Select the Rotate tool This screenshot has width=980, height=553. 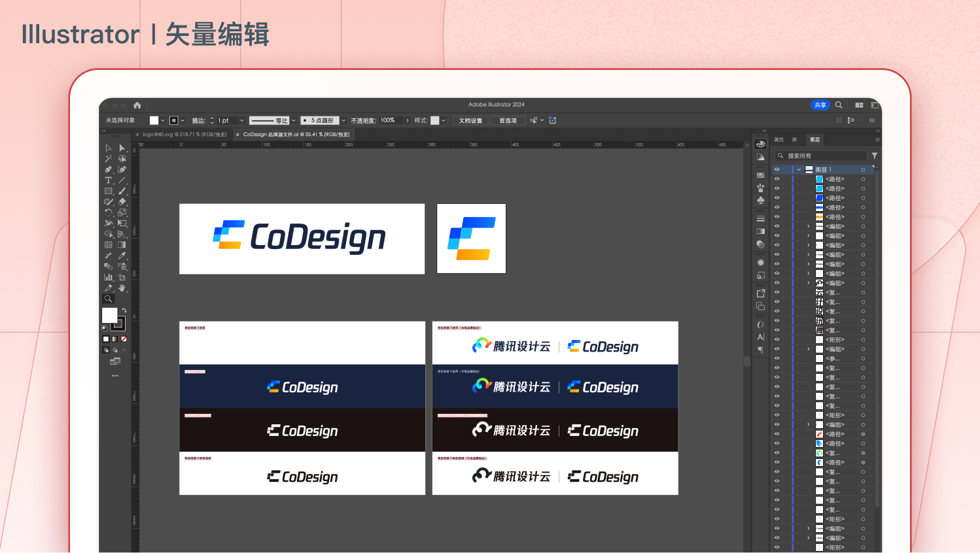(109, 212)
